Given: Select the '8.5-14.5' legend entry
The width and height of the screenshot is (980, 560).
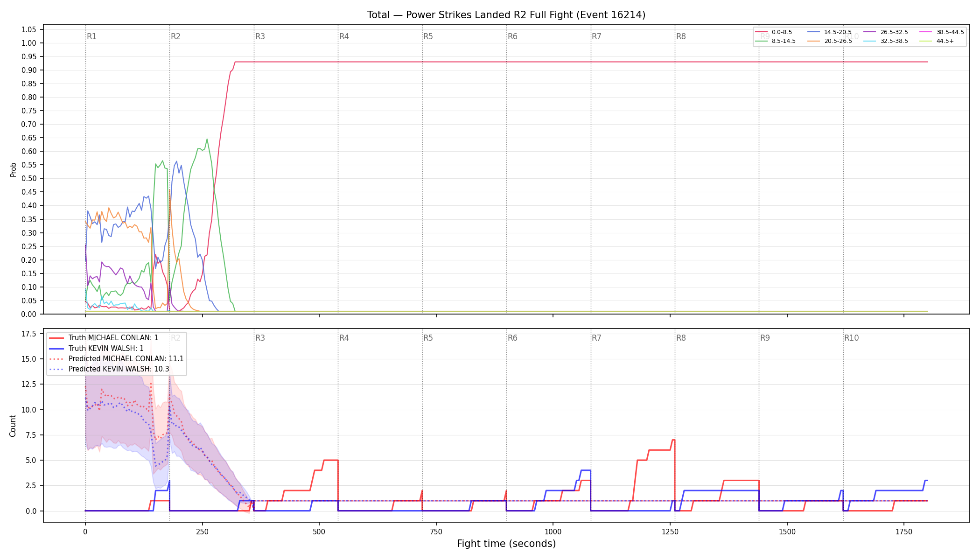Looking at the screenshot, I should [775, 41].
